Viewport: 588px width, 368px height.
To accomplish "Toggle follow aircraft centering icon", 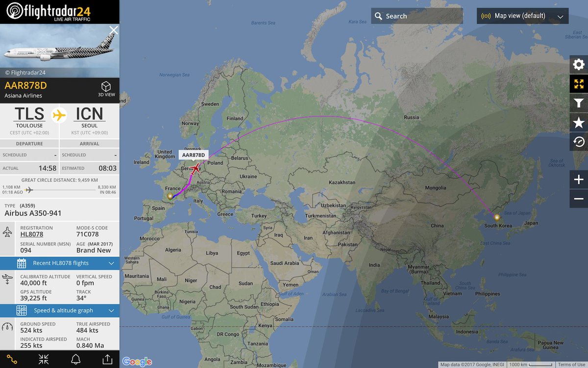I will click(44, 359).
